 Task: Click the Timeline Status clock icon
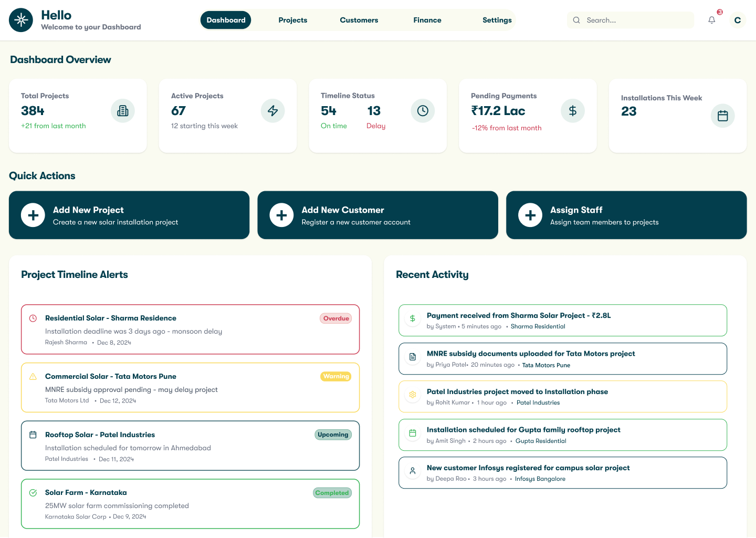point(423,111)
